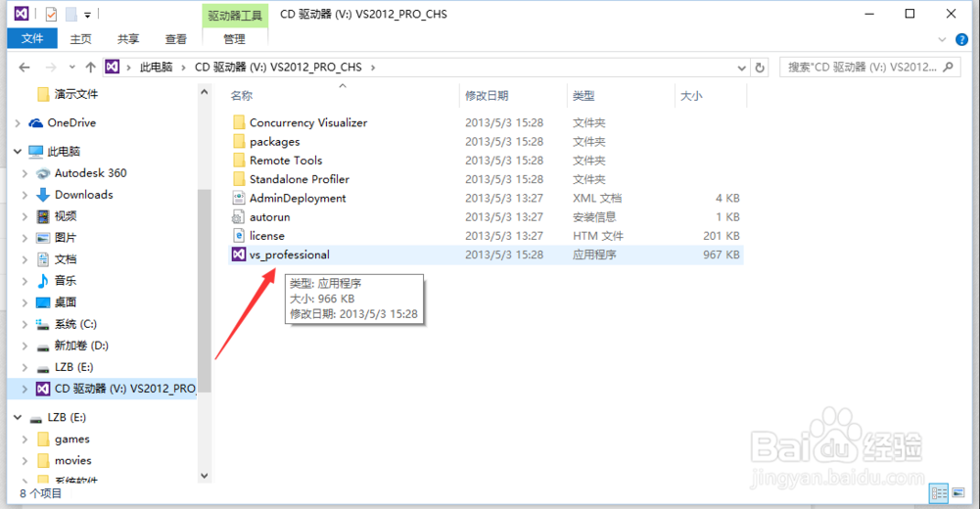Switch to details view layout icon

(939, 492)
